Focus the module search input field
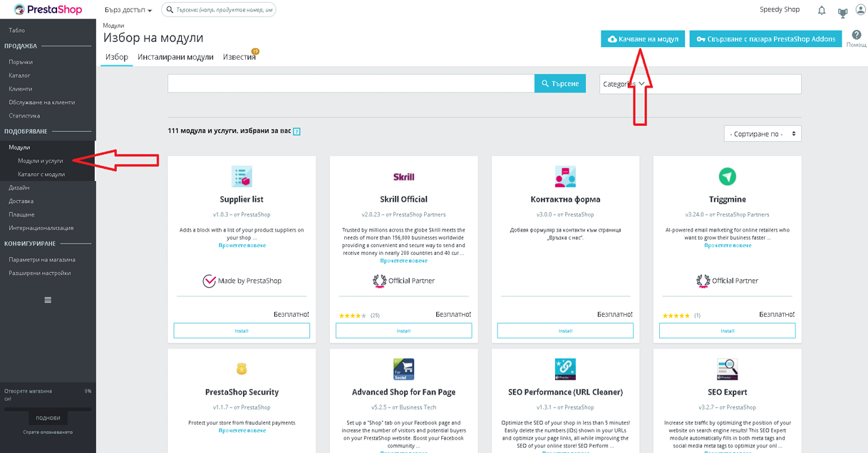 pos(351,83)
